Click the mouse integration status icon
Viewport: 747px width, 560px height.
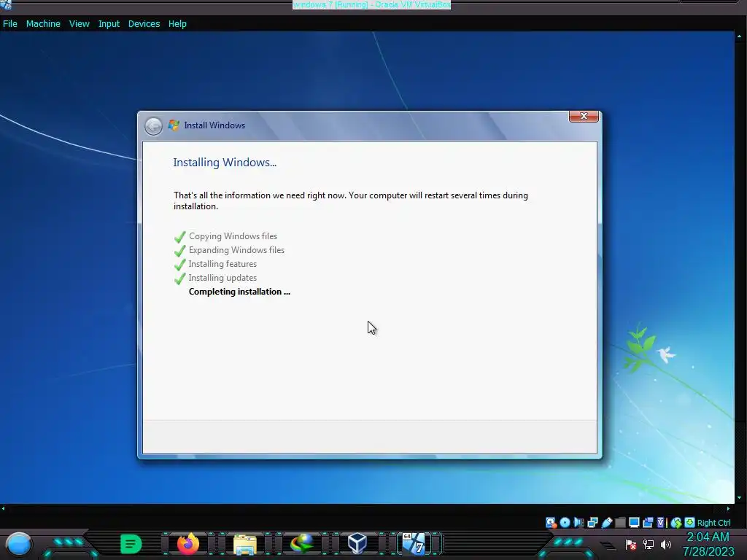(676, 523)
